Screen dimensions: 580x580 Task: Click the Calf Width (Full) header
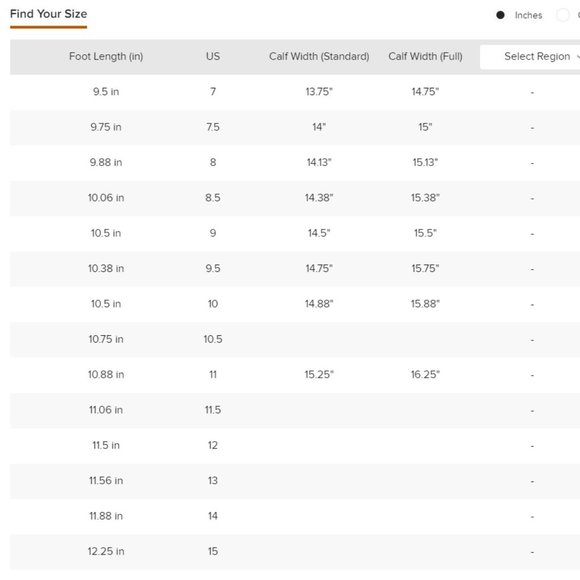(425, 57)
